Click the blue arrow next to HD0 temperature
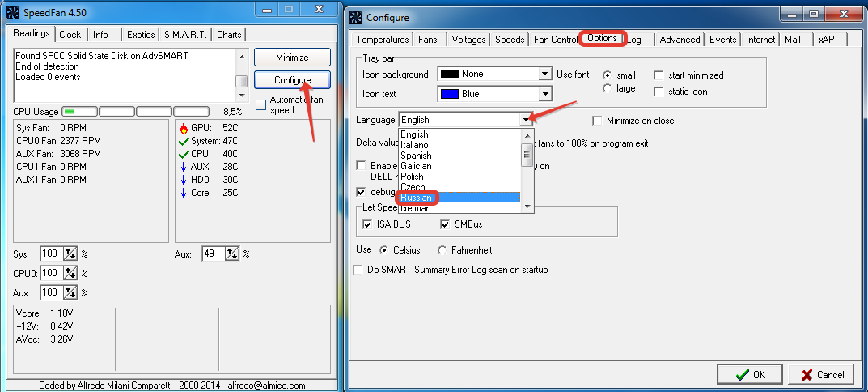The width and height of the screenshot is (868, 392). [184, 180]
